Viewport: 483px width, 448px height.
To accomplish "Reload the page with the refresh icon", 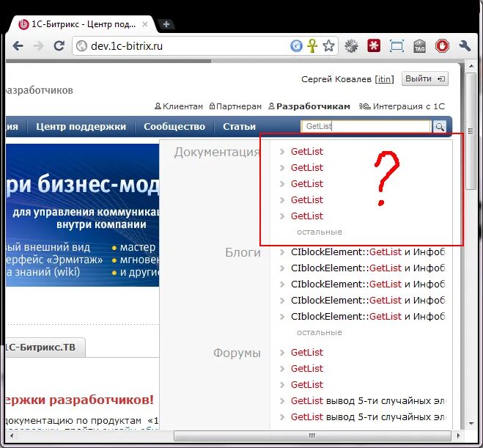I will pos(59,46).
